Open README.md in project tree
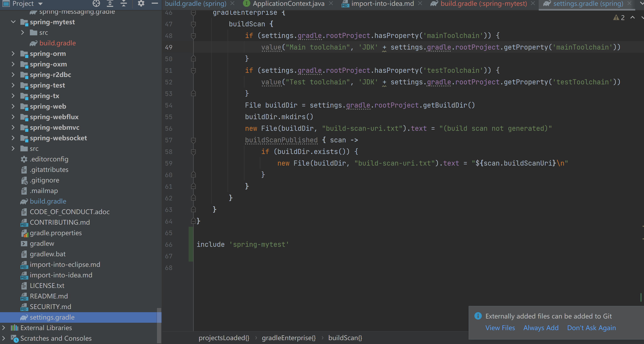This screenshot has height=344, width=644. (x=49, y=296)
